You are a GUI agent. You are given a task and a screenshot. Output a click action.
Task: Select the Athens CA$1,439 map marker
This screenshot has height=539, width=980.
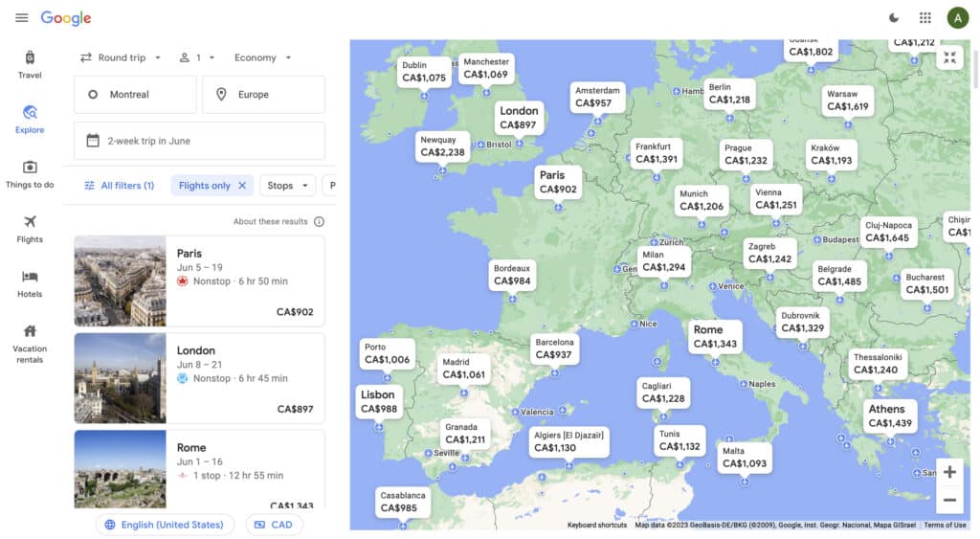(x=889, y=416)
